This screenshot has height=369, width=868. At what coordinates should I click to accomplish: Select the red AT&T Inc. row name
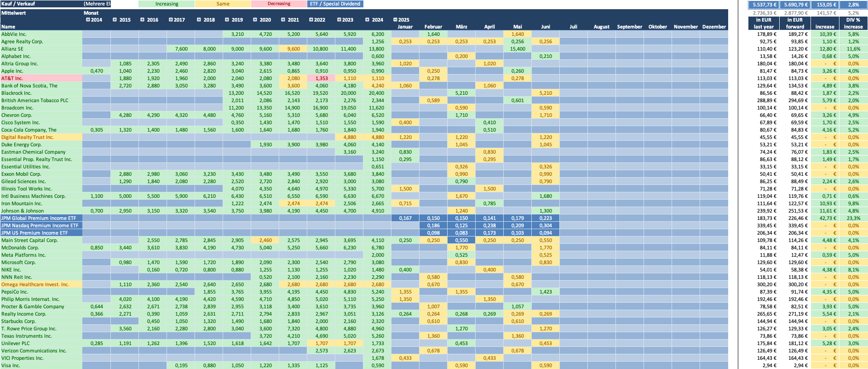[x=41, y=78]
